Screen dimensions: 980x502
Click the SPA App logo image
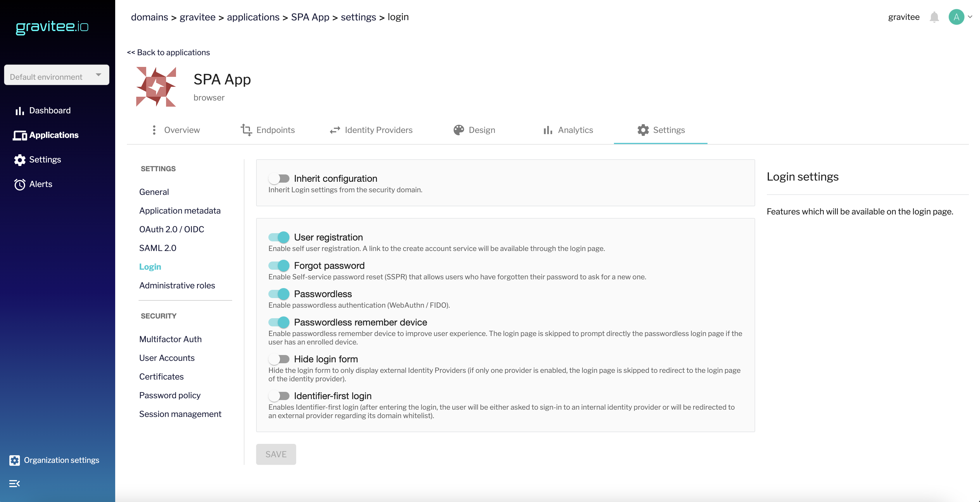point(156,87)
